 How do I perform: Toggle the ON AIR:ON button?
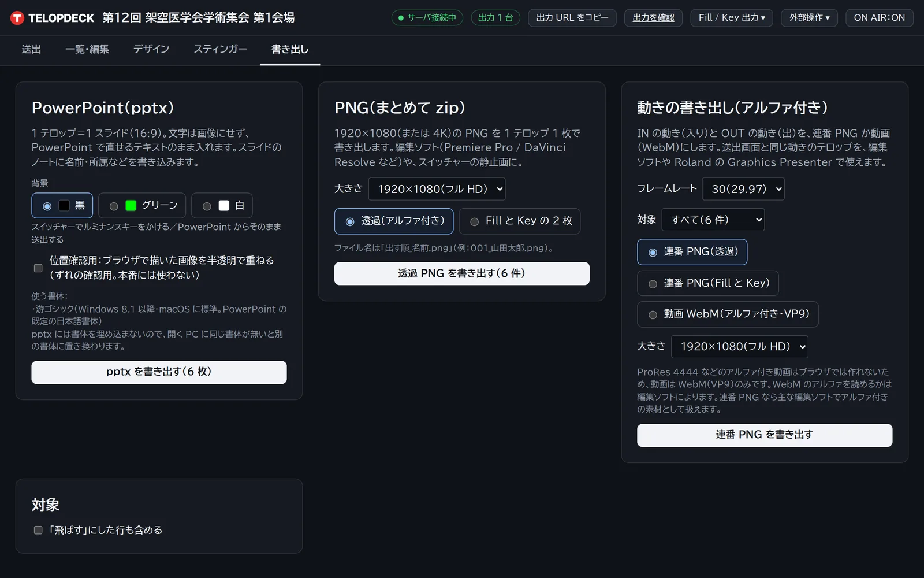[x=880, y=18]
